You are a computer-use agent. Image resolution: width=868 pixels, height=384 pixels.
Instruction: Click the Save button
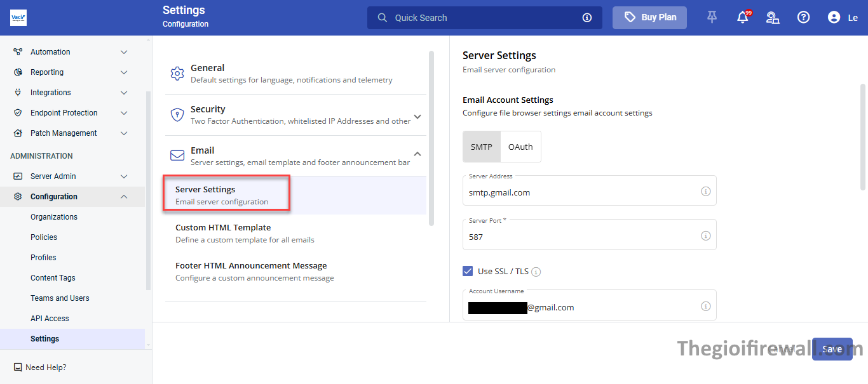click(x=832, y=349)
